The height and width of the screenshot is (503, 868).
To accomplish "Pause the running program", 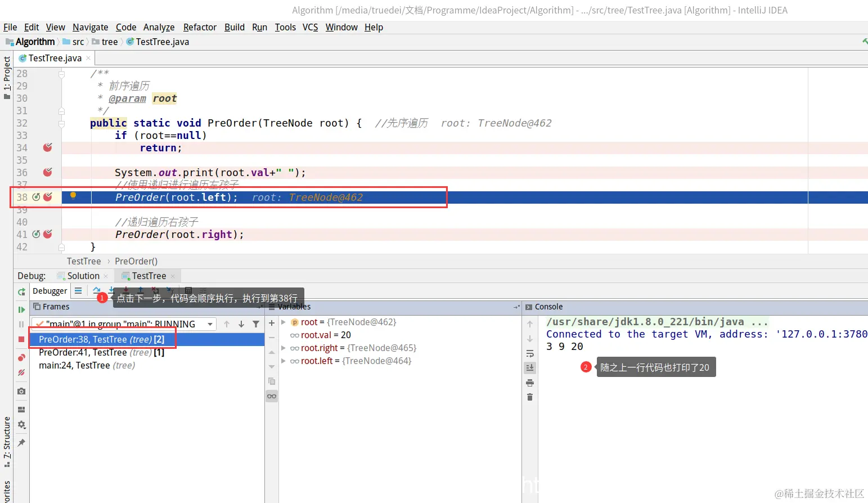I will (x=21, y=325).
